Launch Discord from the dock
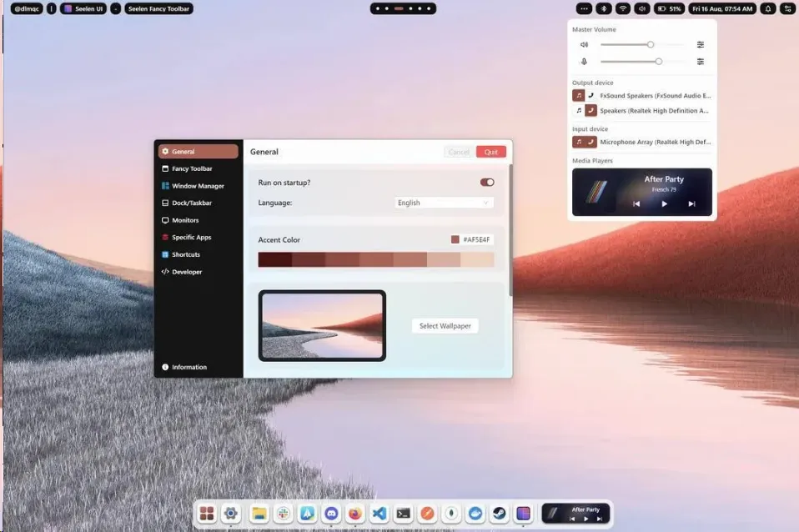 coord(331,514)
